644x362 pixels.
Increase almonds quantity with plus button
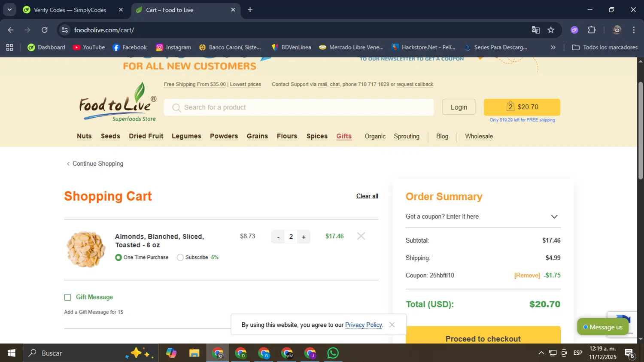click(304, 237)
